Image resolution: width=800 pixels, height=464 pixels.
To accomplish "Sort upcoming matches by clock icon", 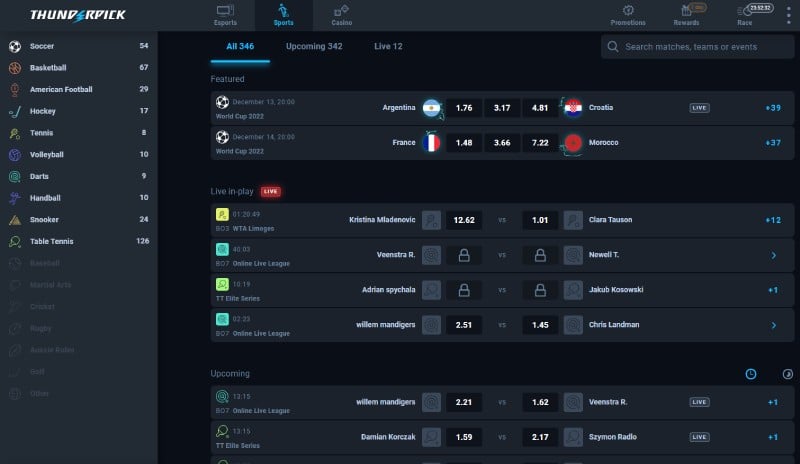I will [751, 374].
